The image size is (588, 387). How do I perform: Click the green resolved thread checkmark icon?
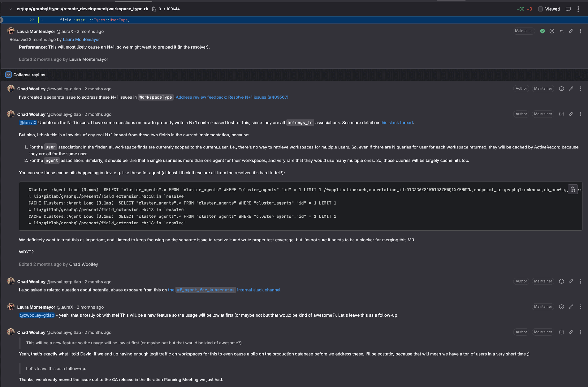[542, 31]
